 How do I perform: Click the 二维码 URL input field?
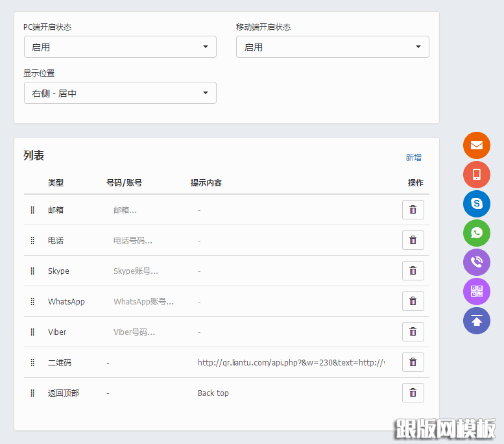[x=291, y=363]
